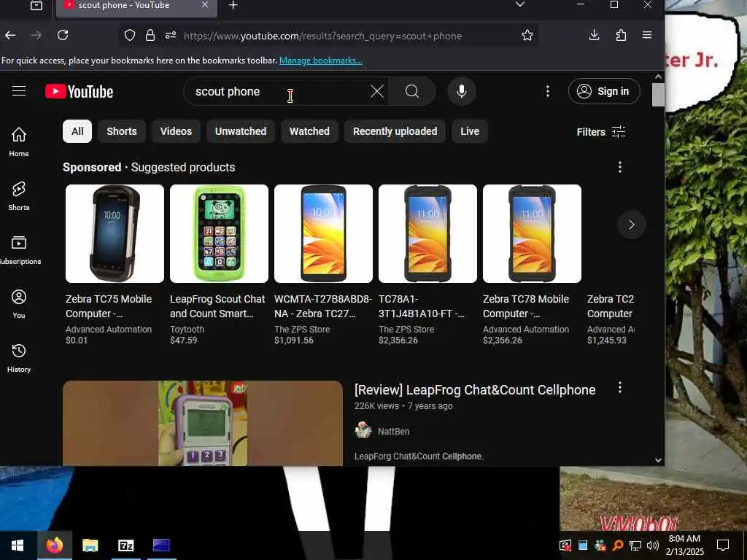Open Firefox extensions puzzle icon
Image resolution: width=747 pixels, height=560 pixels.
(621, 35)
